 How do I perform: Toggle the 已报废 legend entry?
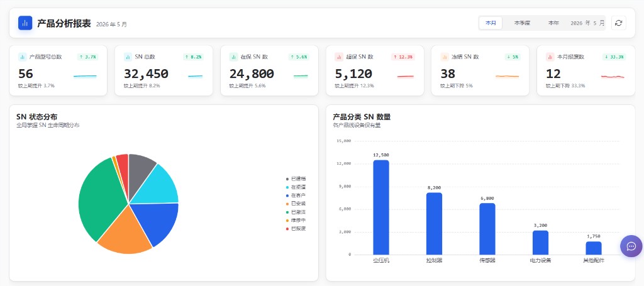(x=296, y=229)
